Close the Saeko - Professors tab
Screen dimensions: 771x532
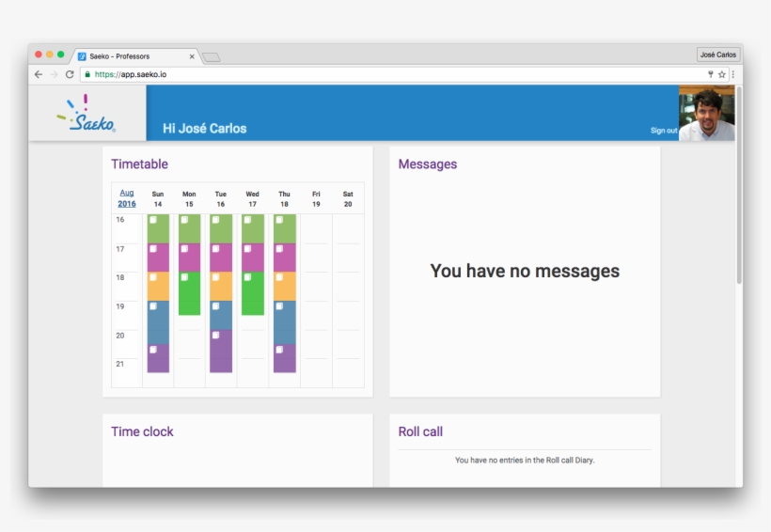coord(192,56)
